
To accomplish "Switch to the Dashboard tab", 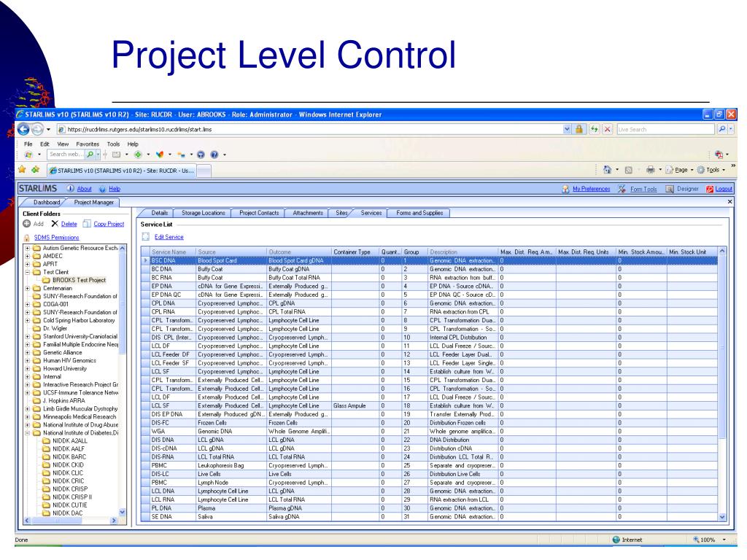I will point(46,203).
